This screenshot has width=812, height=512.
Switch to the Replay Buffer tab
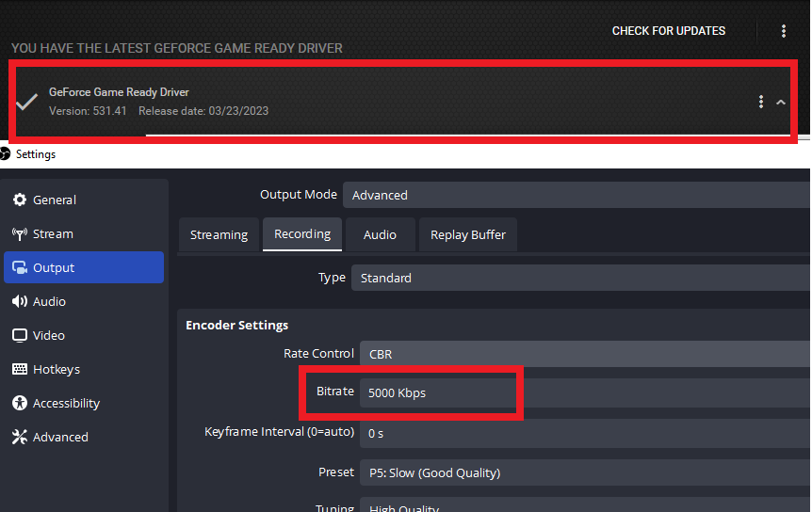point(468,234)
